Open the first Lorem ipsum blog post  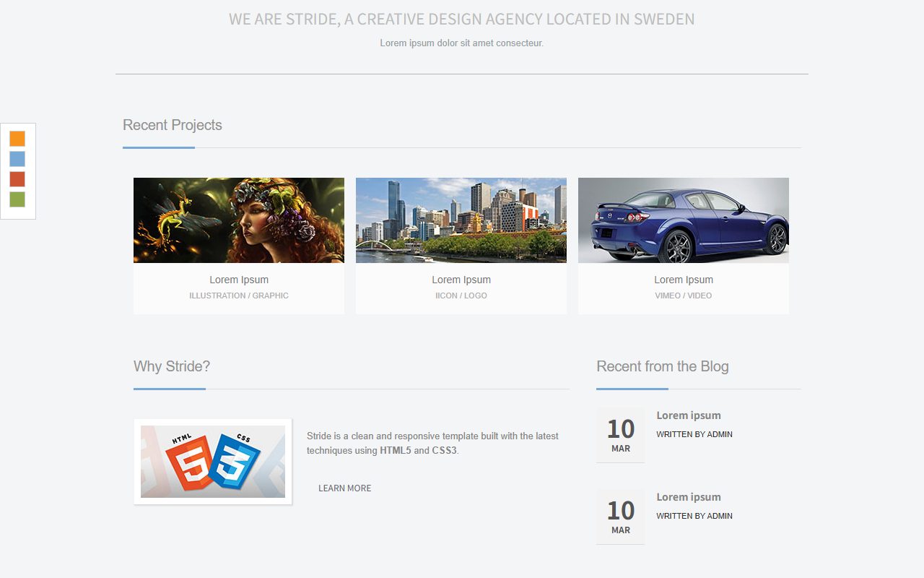[689, 415]
